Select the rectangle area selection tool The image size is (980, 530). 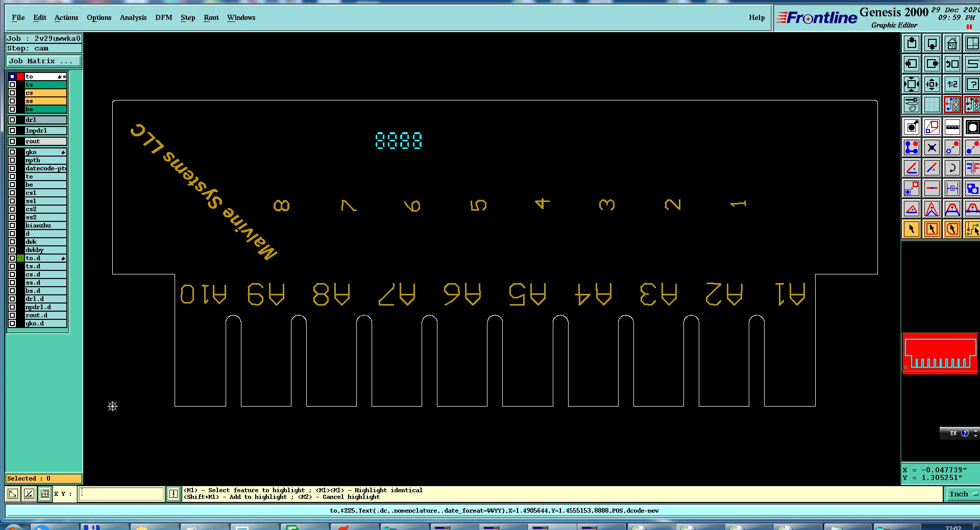(x=932, y=230)
